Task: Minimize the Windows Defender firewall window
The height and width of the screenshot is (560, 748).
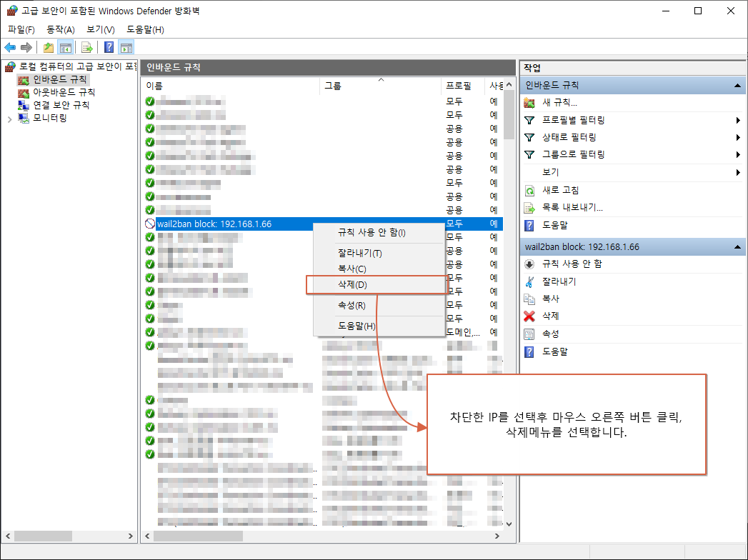Action: click(666, 11)
